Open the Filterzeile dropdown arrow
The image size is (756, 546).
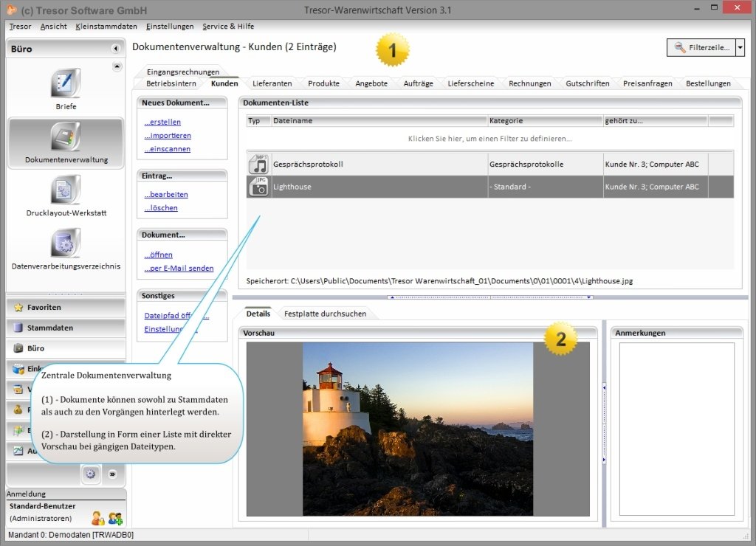(740, 47)
